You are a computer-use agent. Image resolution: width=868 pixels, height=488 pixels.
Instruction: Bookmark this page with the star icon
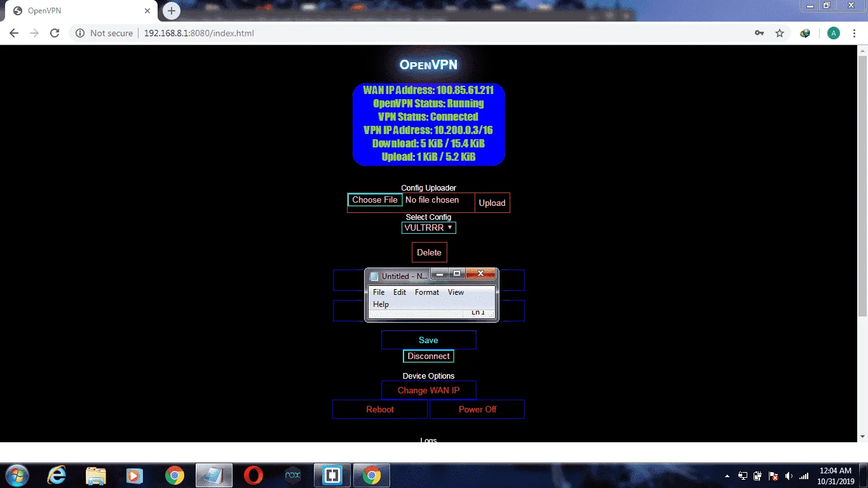tap(780, 33)
